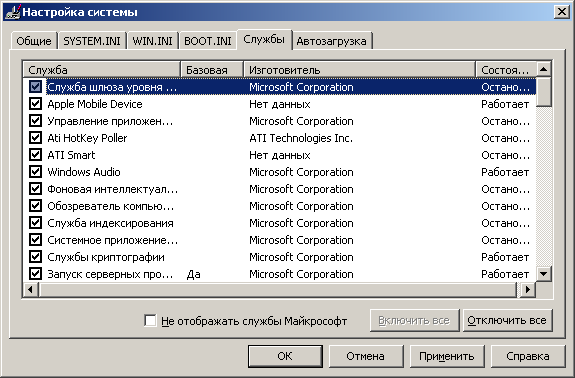
Task: Sort by the Изготовитель column header
Action: (x=360, y=69)
